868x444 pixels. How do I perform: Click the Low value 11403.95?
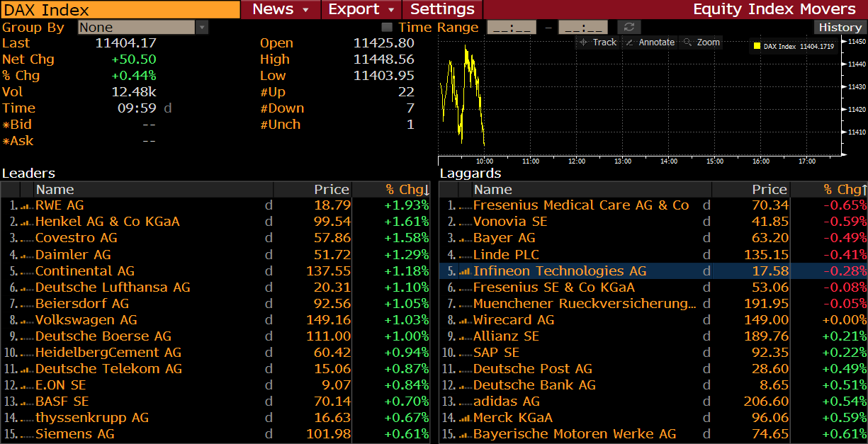383,76
